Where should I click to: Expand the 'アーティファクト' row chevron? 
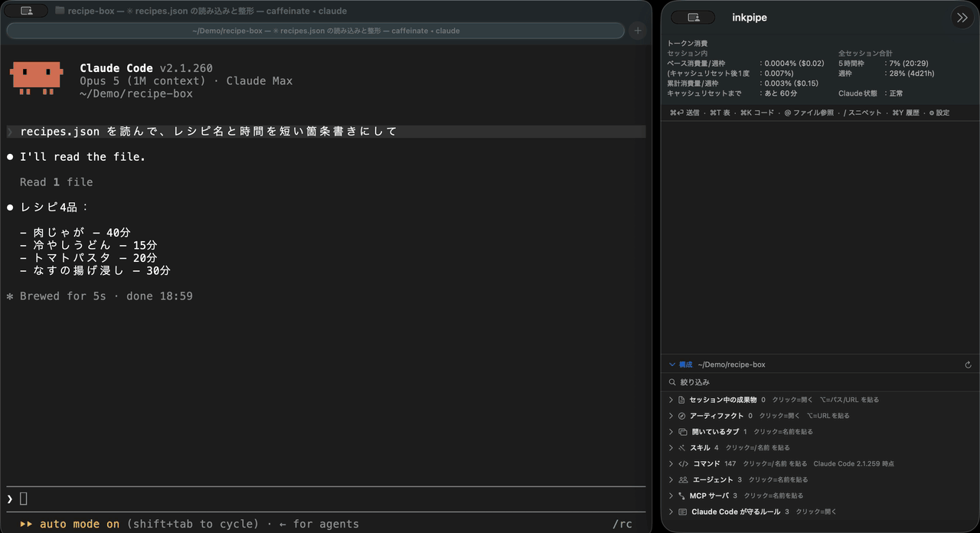coord(671,416)
